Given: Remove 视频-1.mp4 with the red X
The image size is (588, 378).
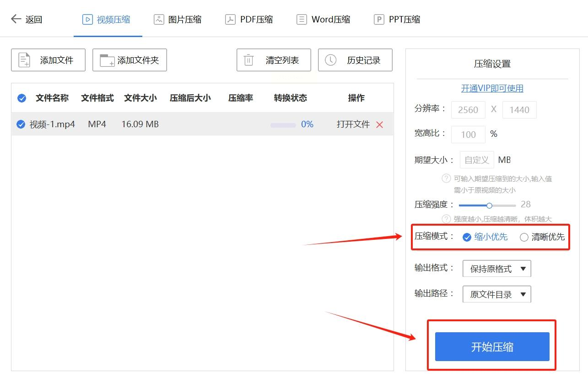Looking at the screenshot, I should click(379, 124).
